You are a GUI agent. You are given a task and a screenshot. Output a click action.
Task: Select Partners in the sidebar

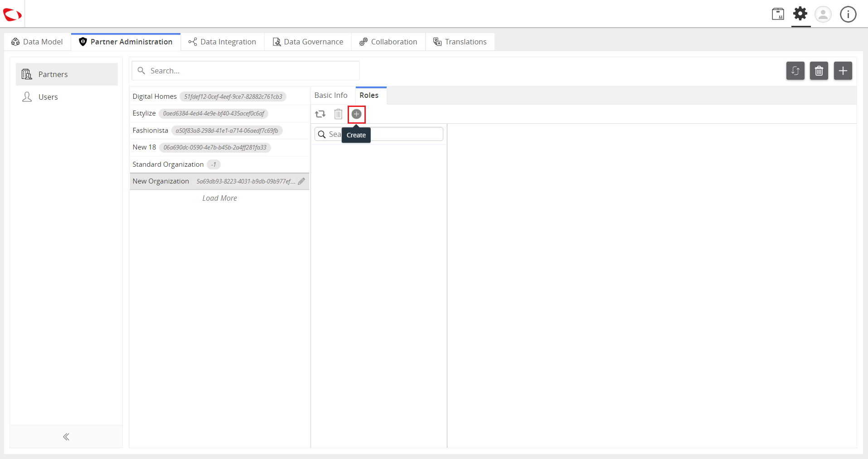coord(67,74)
